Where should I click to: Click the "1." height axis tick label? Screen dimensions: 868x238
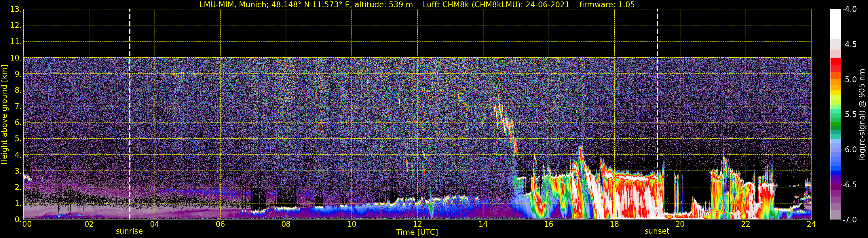coord(18,204)
